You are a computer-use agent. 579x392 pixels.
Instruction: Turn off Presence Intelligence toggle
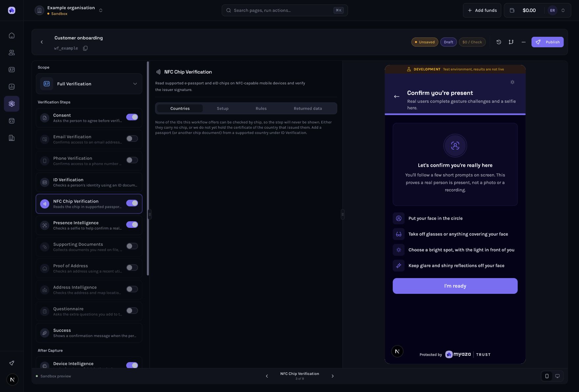coord(132,225)
